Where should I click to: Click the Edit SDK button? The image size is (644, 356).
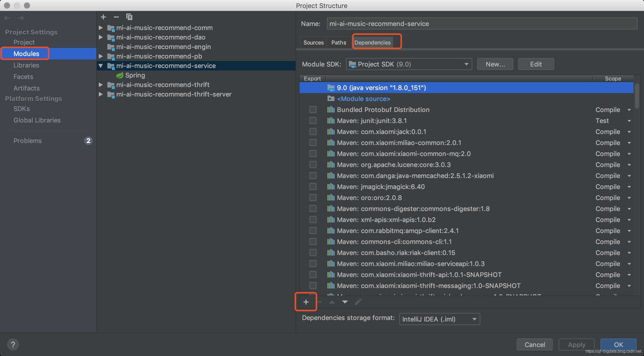click(535, 63)
